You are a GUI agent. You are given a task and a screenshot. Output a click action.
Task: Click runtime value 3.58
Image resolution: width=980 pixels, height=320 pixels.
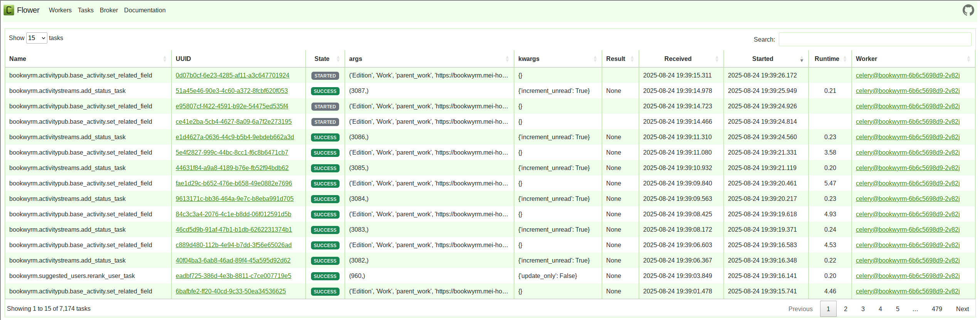click(830, 152)
